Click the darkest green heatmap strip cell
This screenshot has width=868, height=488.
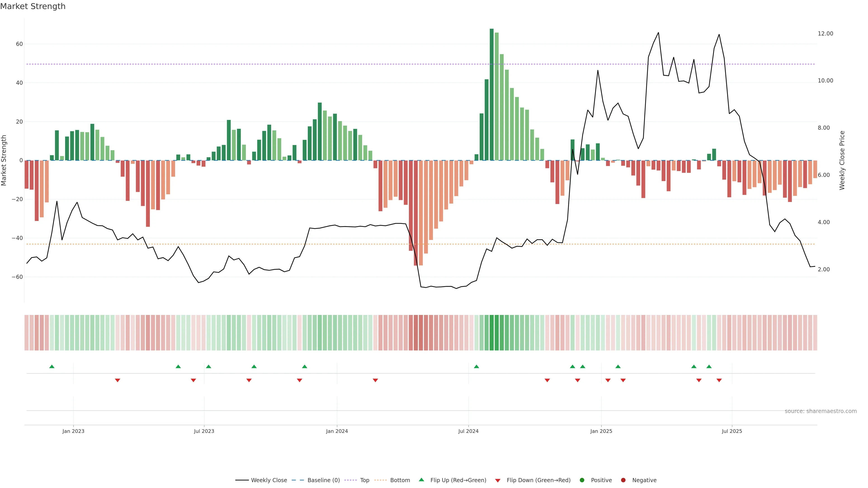coord(492,332)
